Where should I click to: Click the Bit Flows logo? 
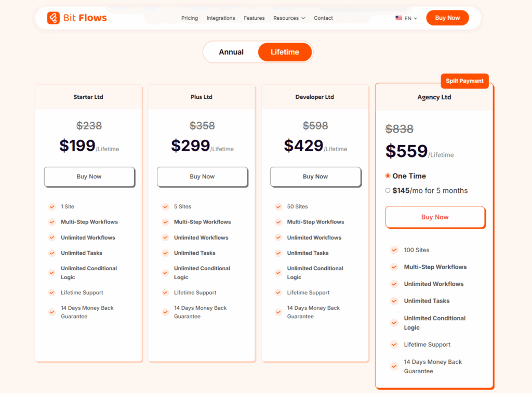coord(76,17)
